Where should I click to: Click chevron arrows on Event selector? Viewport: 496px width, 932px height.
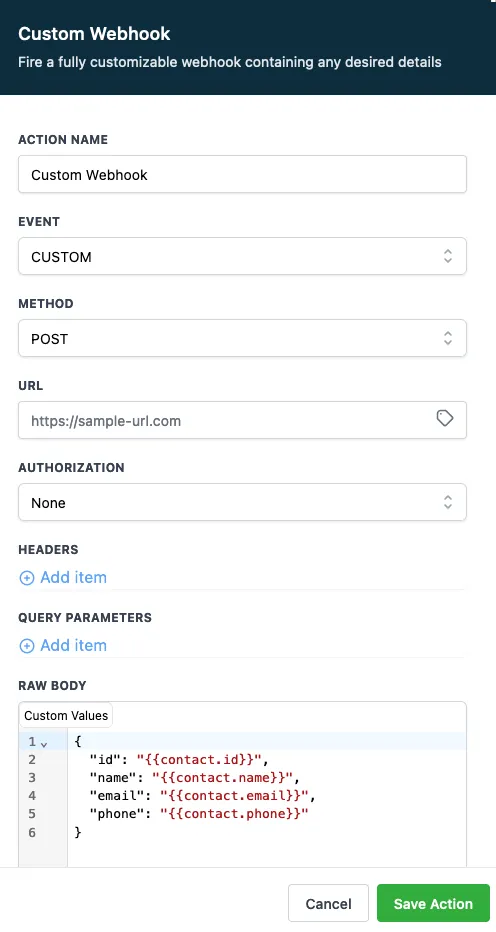(x=448, y=256)
